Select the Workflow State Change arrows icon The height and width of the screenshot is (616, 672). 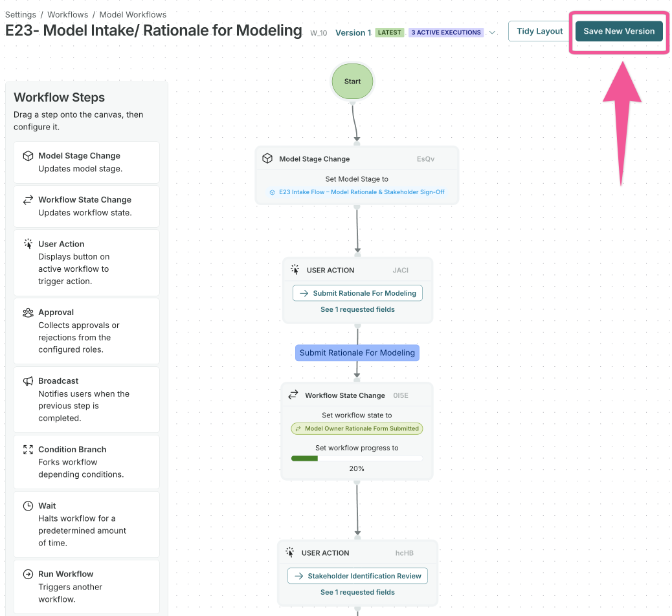28,200
